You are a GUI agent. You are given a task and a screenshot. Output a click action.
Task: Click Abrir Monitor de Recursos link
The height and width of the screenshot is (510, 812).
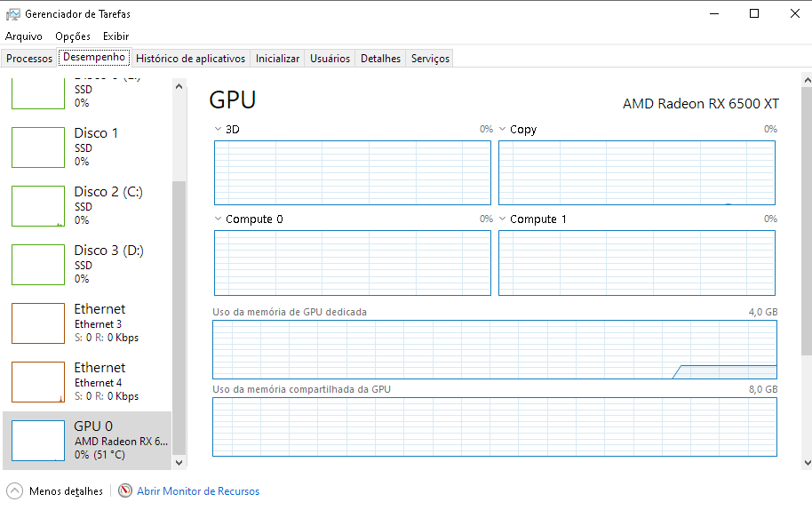click(198, 490)
